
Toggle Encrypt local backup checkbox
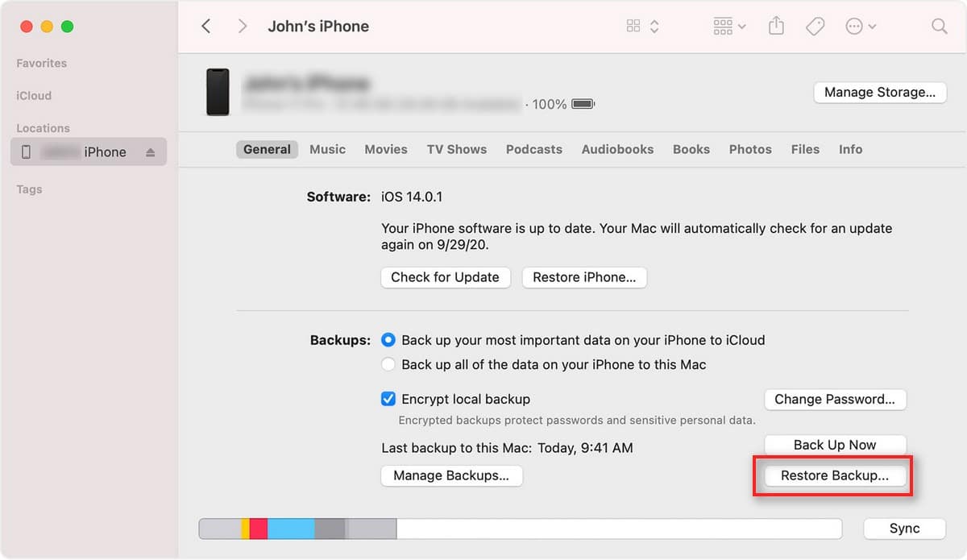coord(388,399)
